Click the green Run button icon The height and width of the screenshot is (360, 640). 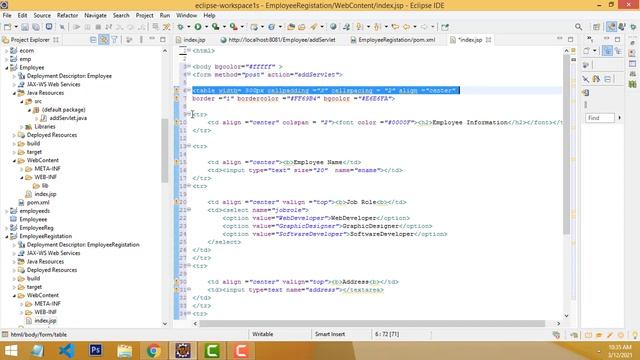pyautogui.click(x=198, y=27)
